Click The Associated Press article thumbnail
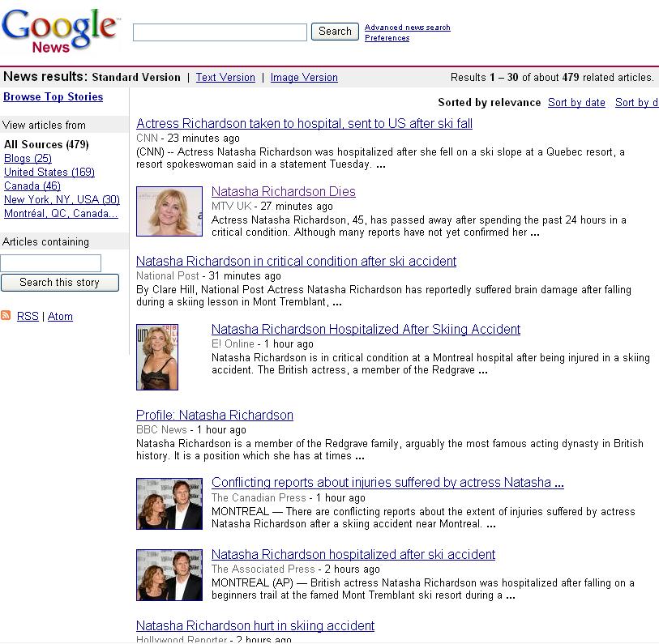The width and height of the screenshot is (659, 644). click(169, 575)
